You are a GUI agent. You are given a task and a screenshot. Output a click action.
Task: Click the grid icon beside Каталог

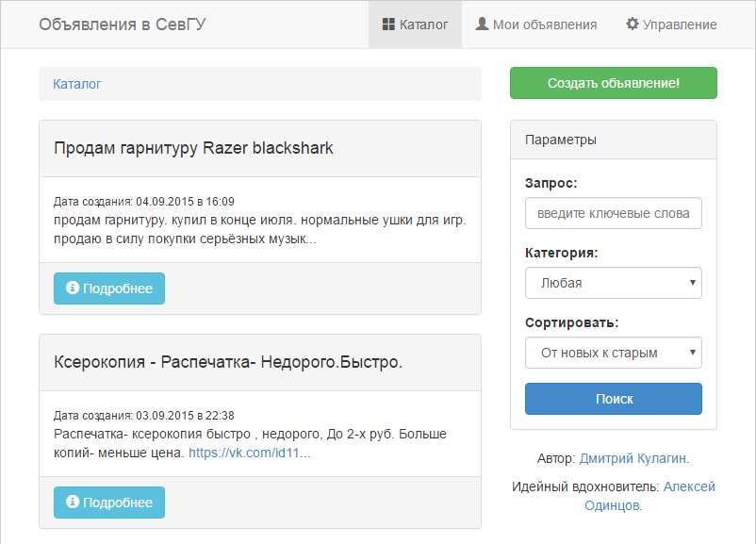coord(388,25)
